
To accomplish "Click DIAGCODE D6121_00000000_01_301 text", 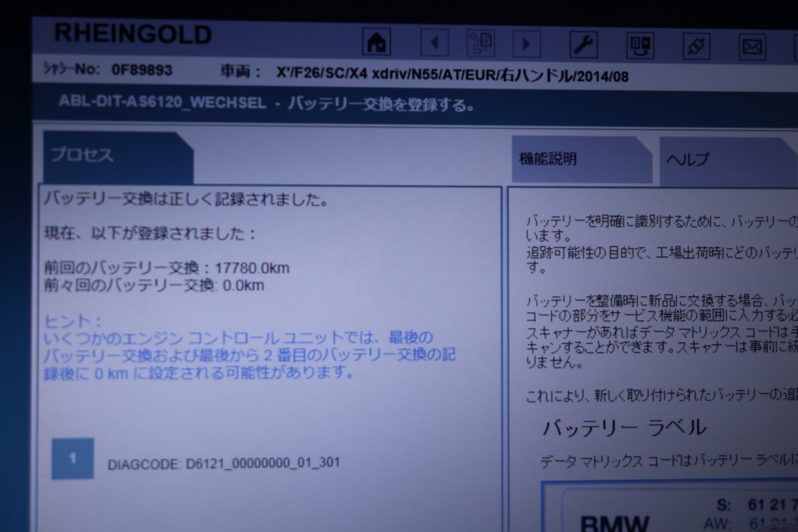I will pyautogui.click(x=223, y=463).
